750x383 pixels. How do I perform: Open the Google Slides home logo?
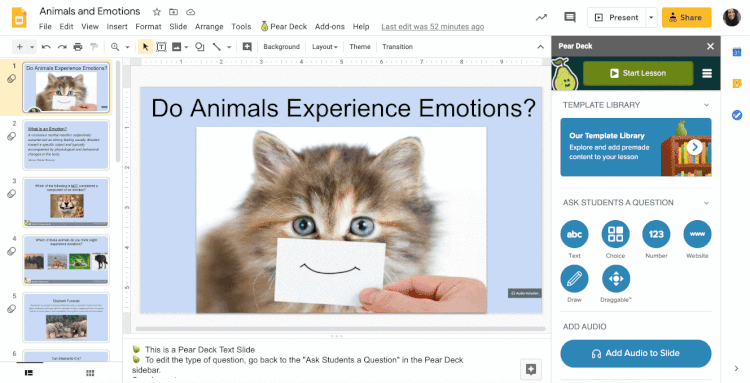click(x=20, y=18)
